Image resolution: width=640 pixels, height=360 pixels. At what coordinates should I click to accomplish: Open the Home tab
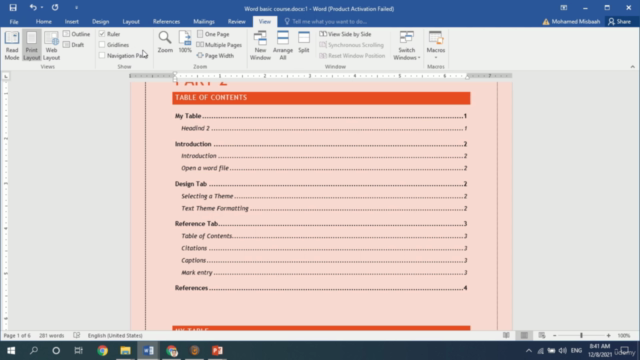pos(44,22)
